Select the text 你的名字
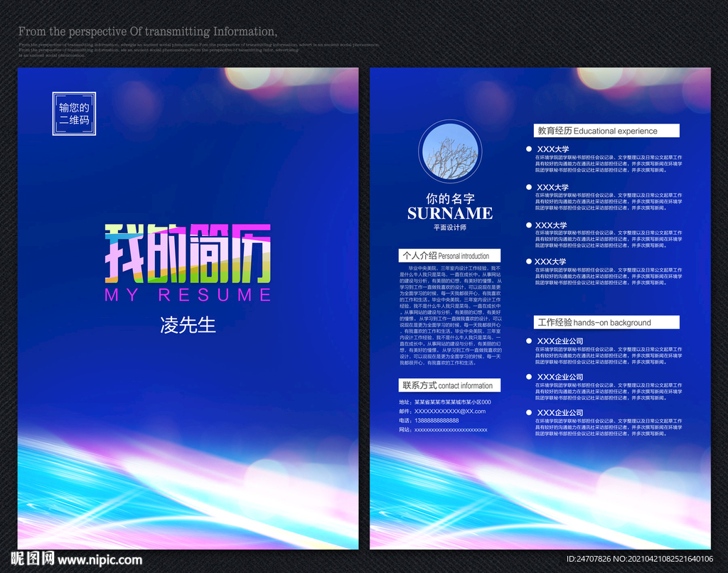 pos(450,199)
